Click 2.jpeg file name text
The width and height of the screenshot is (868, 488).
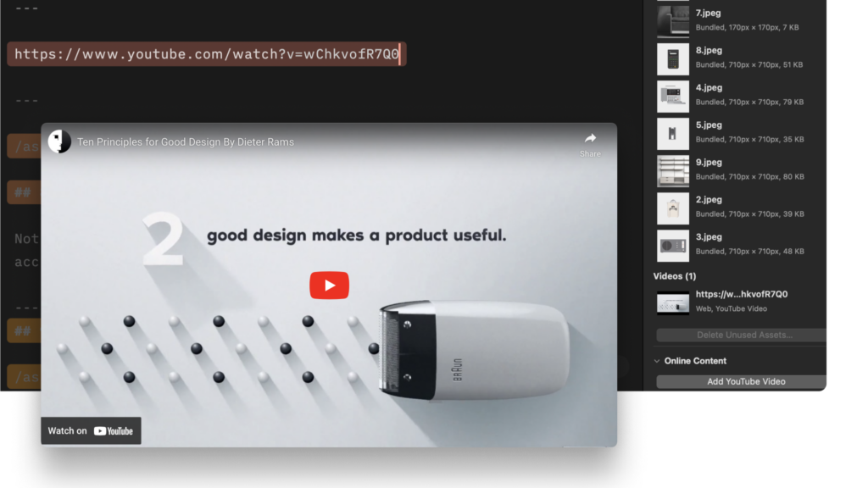pos(709,200)
